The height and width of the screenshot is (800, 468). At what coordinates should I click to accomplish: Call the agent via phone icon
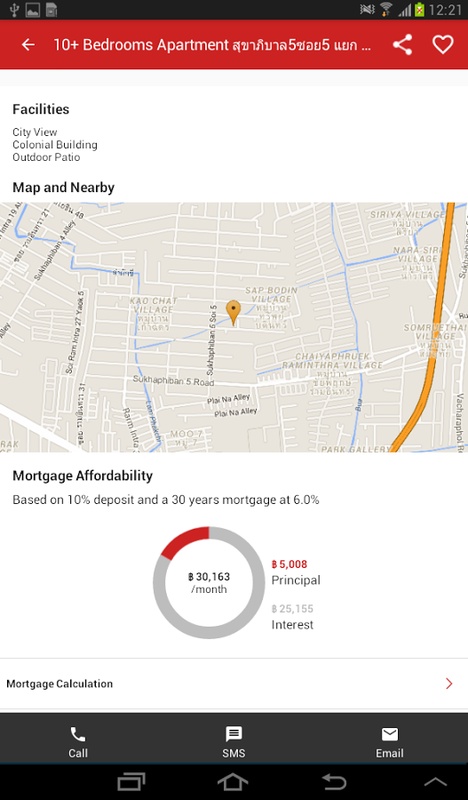(x=78, y=742)
